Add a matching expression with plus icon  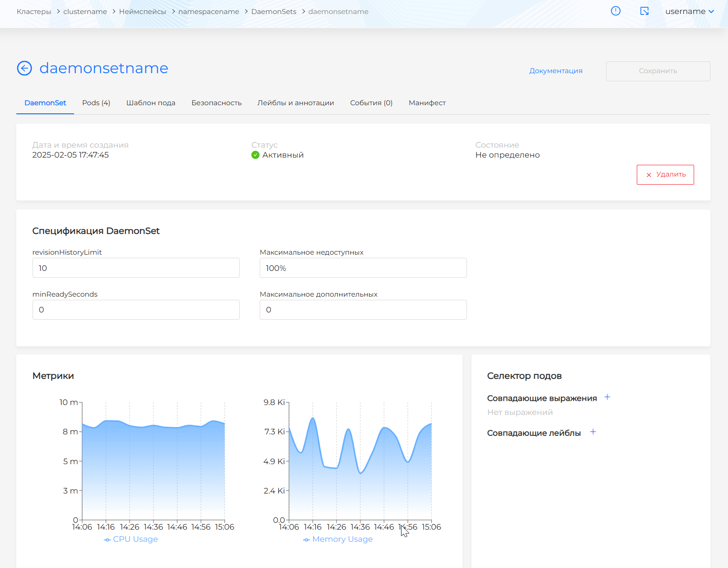click(x=607, y=397)
